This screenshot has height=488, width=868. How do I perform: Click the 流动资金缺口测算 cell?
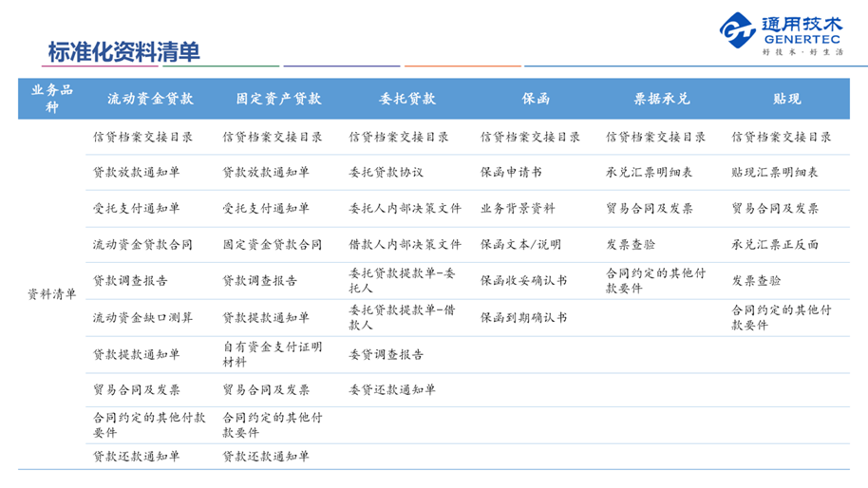[142, 318]
